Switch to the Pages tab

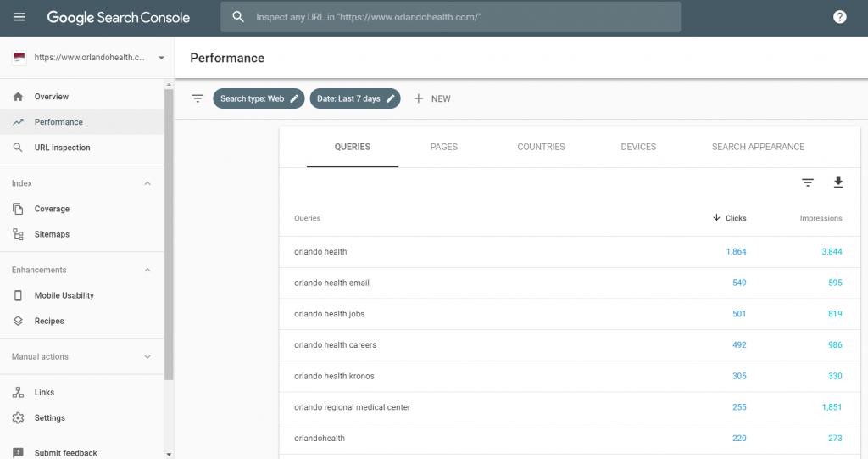point(444,147)
